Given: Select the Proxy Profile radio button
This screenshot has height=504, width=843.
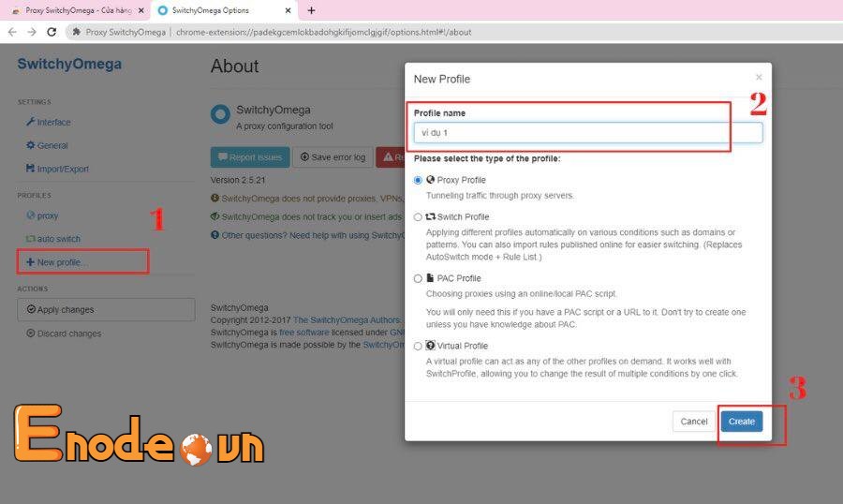Looking at the screenshot, I should 419,180.
